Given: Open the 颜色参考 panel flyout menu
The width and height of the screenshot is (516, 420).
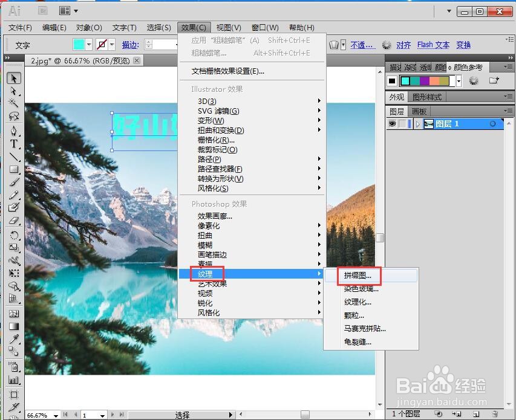Looking at the screenshot, I should point(509,66).
